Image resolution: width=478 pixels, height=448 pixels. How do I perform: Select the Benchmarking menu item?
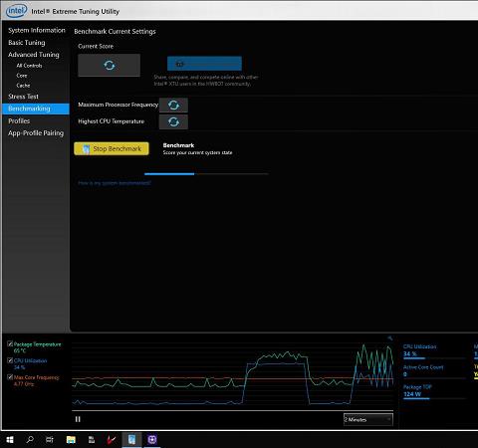36,109
